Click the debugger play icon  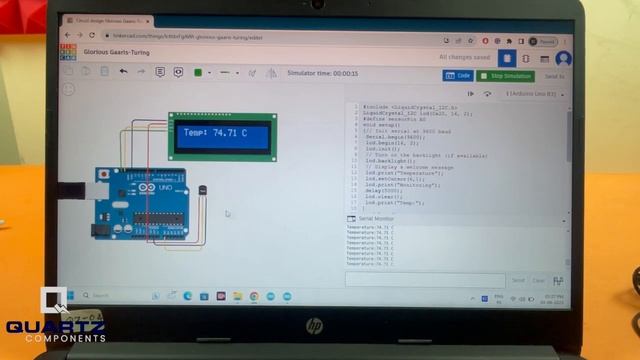[x=471, y=94]
